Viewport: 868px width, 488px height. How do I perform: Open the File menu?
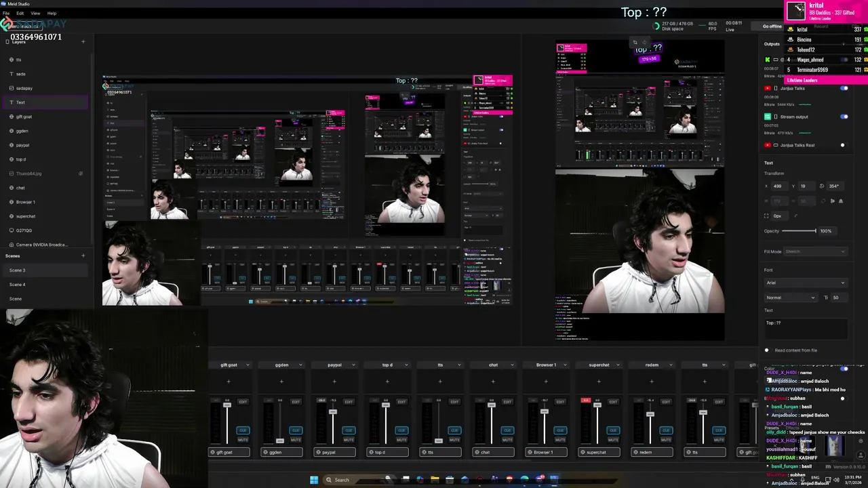(6, 13)
